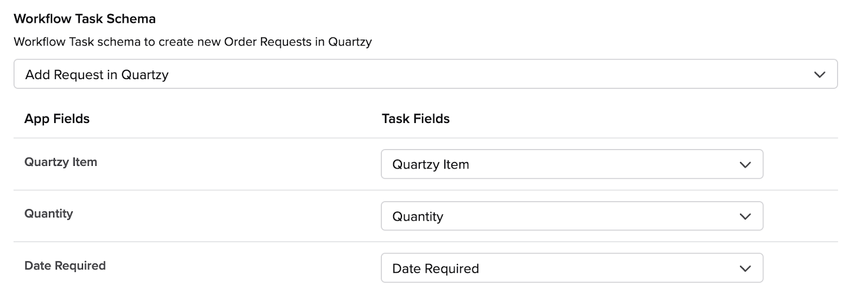Click the schema description about new Order Requests
The height and width of the screenshot is (303, 868).
(193, 42)
